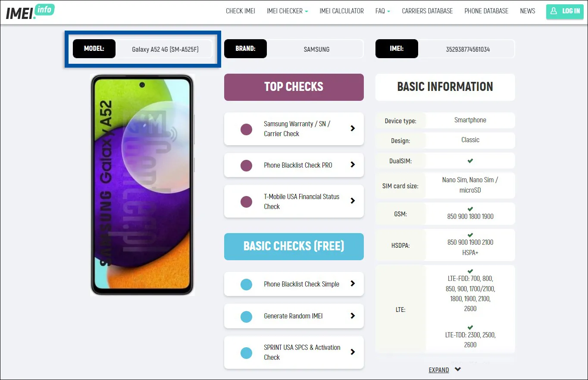This screenshot has height=380, width=588.
Task: Click the purple circle icon beside Samsung Warranty Check
Action: 246,129
